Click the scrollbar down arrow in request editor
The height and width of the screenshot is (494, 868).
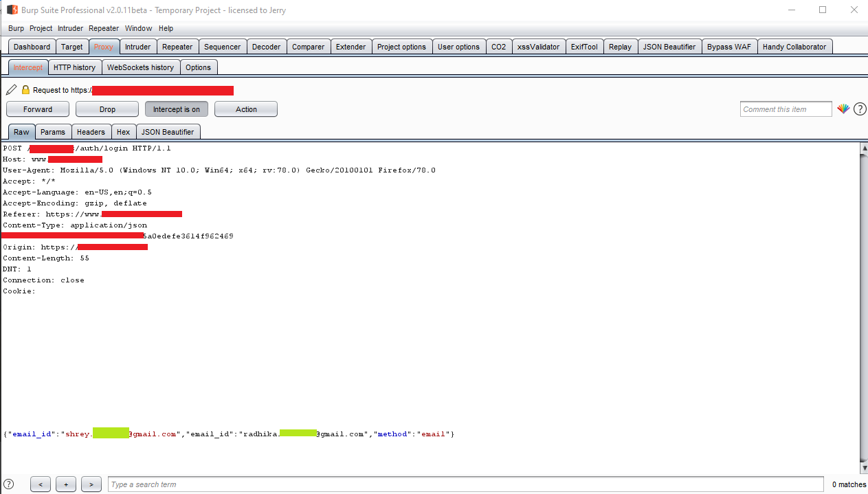863,467
